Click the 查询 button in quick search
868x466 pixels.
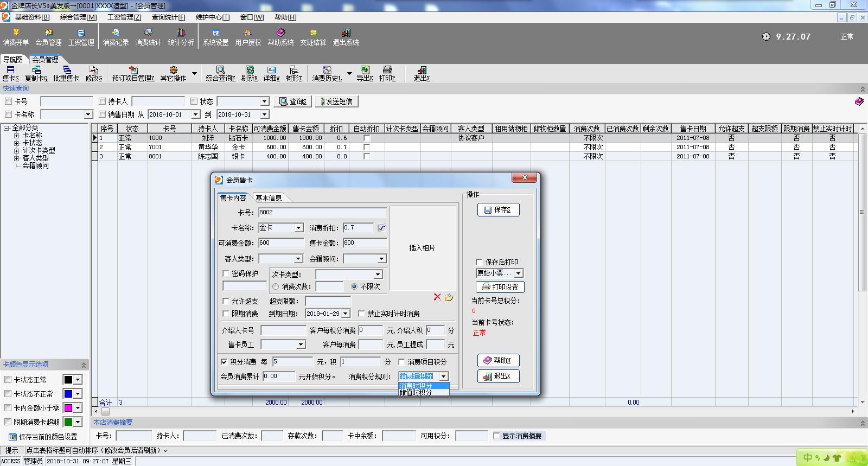[293, 101]
